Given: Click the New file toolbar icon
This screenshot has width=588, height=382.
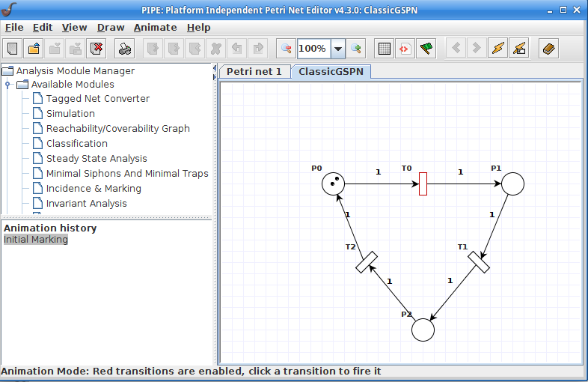Looking at the screenshot, I should pyautogui.click(x=13, y=49).
